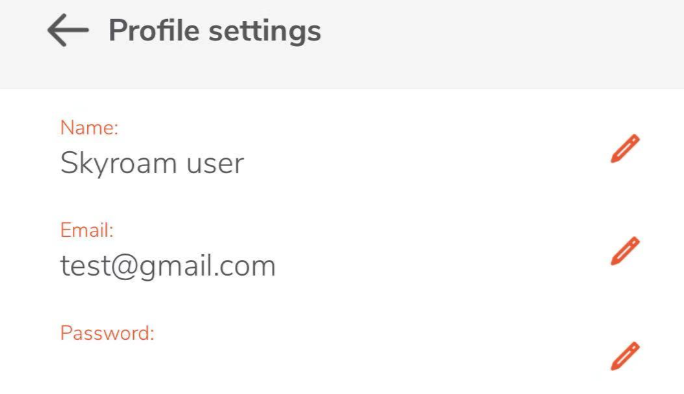Tap the pencil icon beside Password
The image size is (684, 394).
coord(625,356)
